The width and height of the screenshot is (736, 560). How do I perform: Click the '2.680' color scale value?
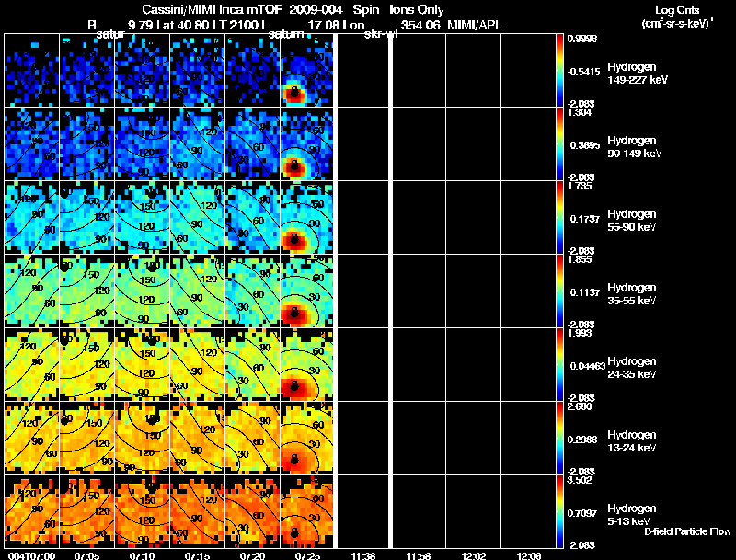pos(580,406)
